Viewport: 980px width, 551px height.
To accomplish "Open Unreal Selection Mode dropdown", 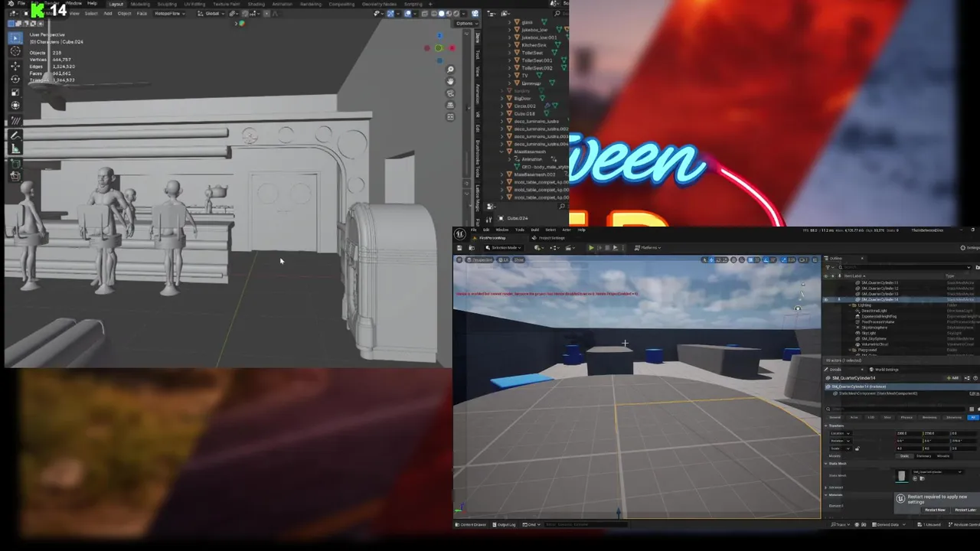I will (503, 247).
